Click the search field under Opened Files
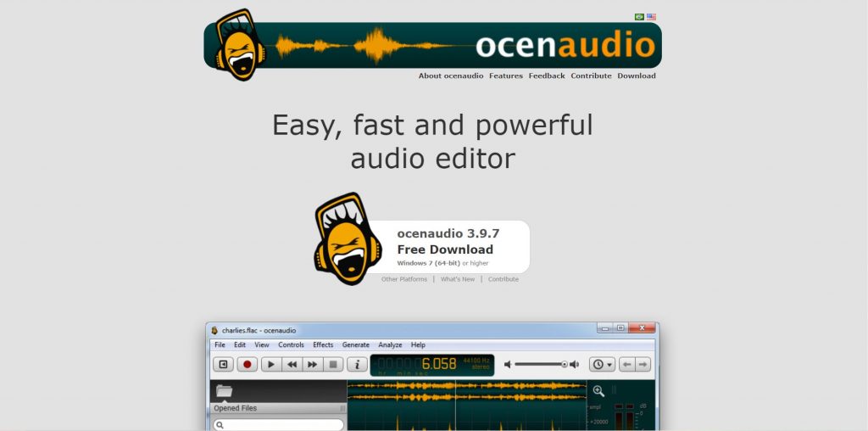 [x=279, y=424]
